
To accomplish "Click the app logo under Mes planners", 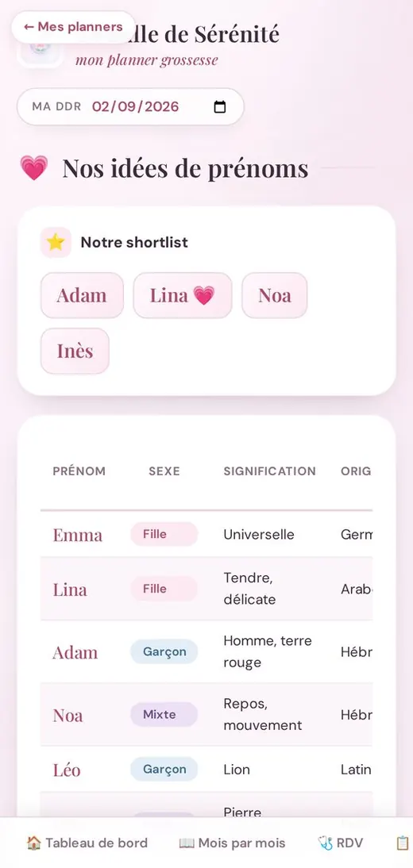I will point(40,52).
